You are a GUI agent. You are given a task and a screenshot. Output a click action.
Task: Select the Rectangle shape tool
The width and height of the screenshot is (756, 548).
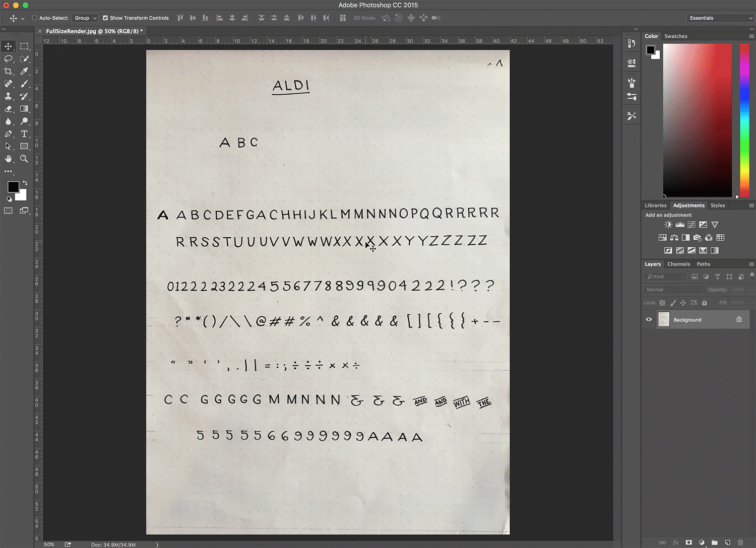(24, 146)
